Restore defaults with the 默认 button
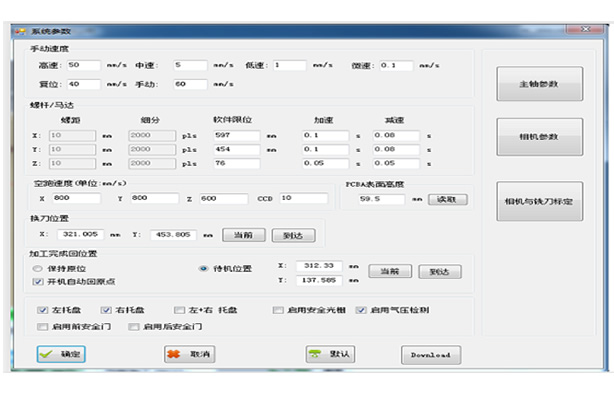The height and width of the screenshot is (393, 614). pos(330,354)
